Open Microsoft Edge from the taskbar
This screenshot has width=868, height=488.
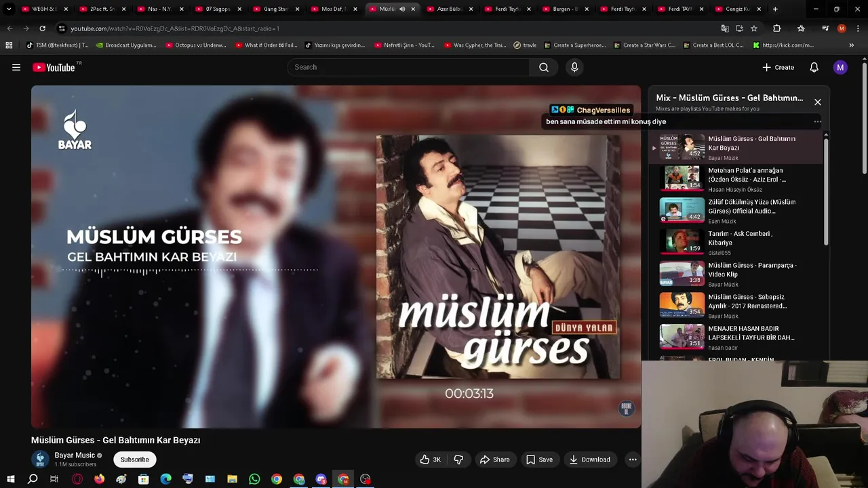pyautogui.click(x=166, y=479)
